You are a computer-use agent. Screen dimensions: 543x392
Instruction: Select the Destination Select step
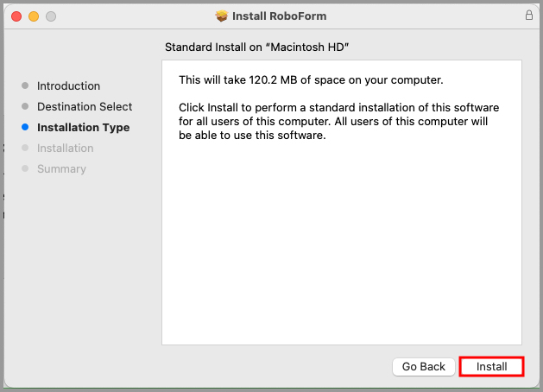click(85, 107)
